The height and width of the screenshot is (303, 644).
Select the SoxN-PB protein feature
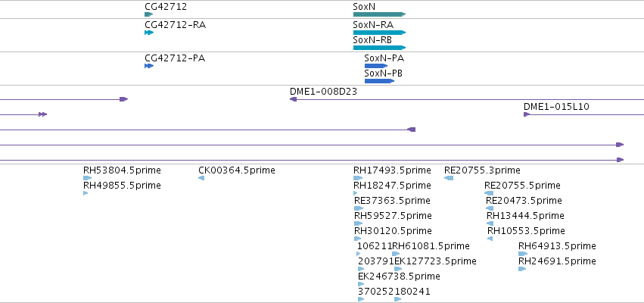(x=379, y=81)
